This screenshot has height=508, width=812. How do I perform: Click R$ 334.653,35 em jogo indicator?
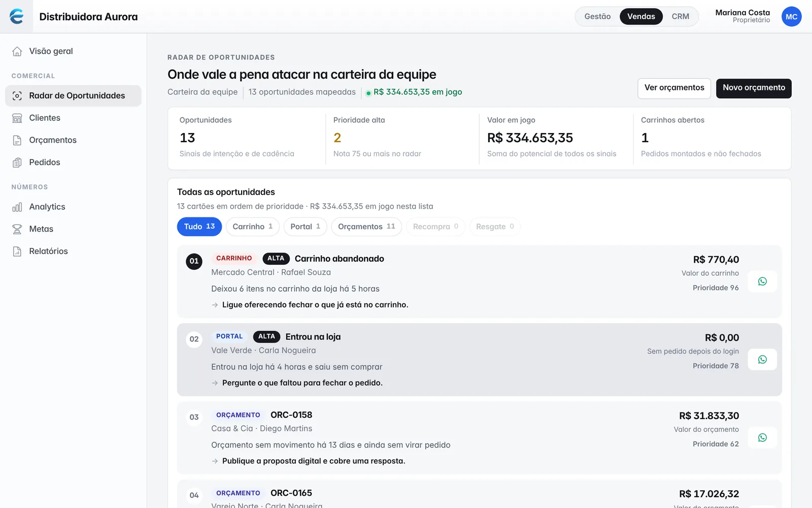coord(414,92)
